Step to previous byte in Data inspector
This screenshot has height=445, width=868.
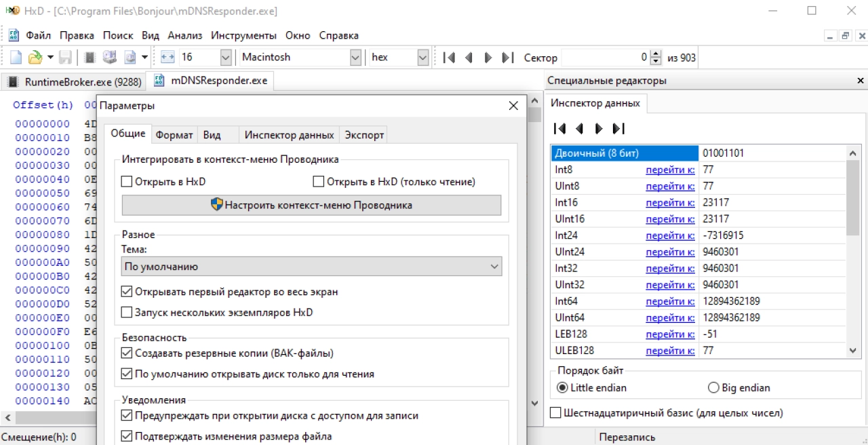pyautogui.click(x=579, y=128)
